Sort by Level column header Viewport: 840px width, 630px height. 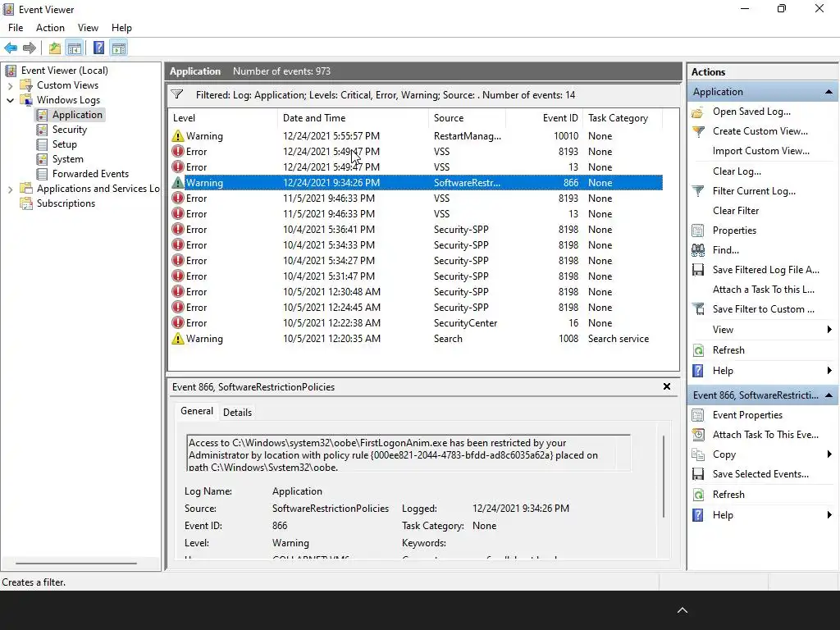[223, 118]
